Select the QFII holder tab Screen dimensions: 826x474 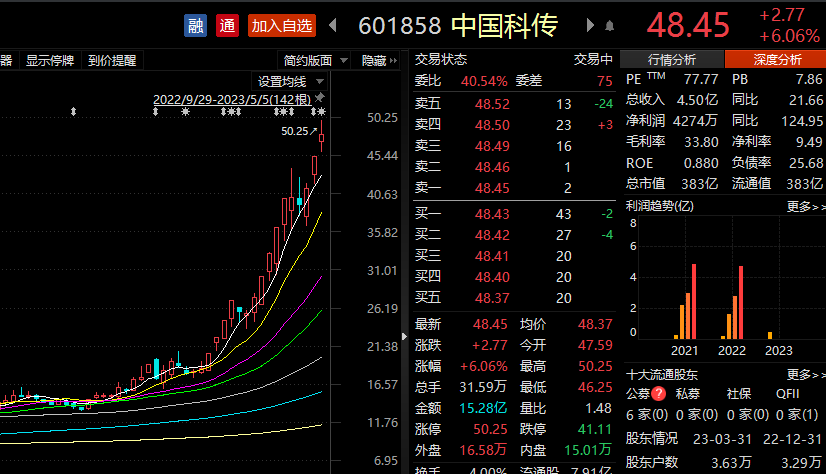(788, 393)
